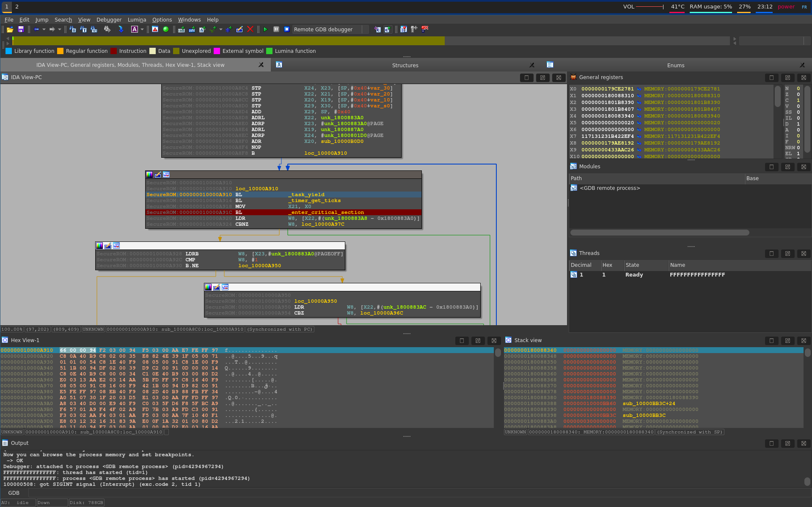Screen dimensions: 812x507
Task: Open a file with the folder icon
Action: coord(10,30)
